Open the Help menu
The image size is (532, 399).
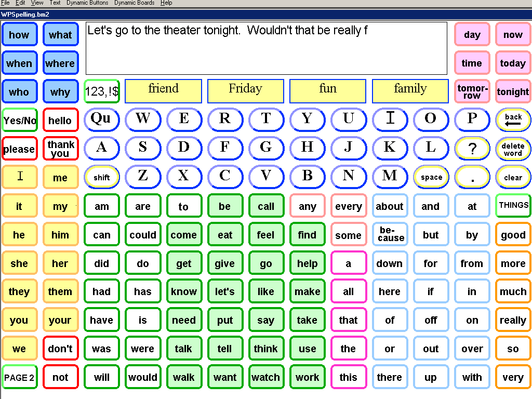click(166, 3)
